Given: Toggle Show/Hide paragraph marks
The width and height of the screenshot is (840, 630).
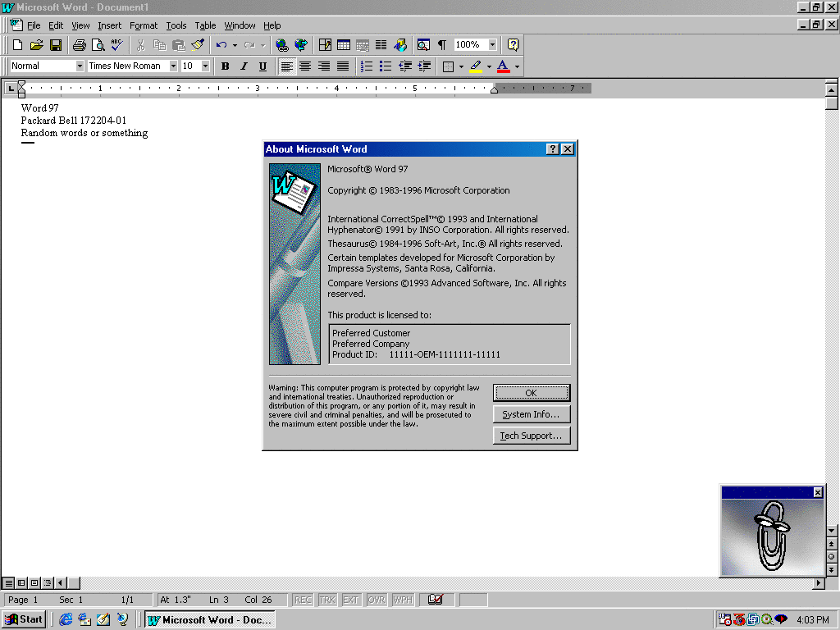Looking at the screenshot, I should pos(441,45).
